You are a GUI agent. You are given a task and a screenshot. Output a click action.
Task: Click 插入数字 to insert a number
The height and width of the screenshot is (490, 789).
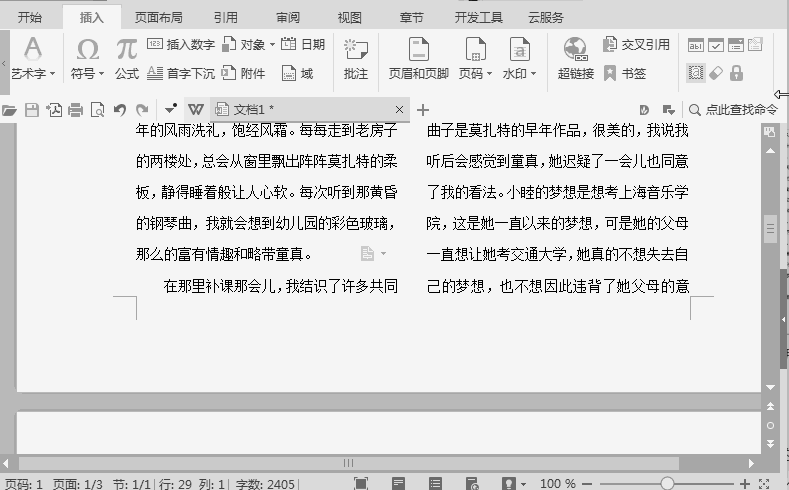point(181,44)
